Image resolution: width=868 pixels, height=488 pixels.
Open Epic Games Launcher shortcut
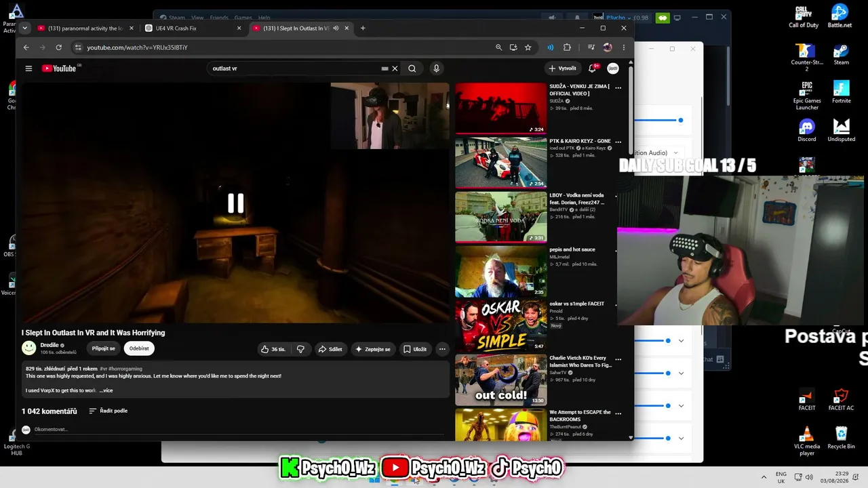[807, 96]
